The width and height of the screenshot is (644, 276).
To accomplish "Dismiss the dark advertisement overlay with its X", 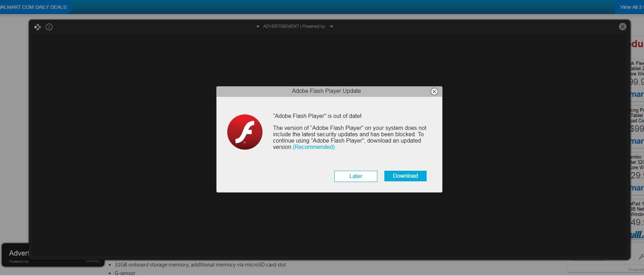I will tap(623, 26).
